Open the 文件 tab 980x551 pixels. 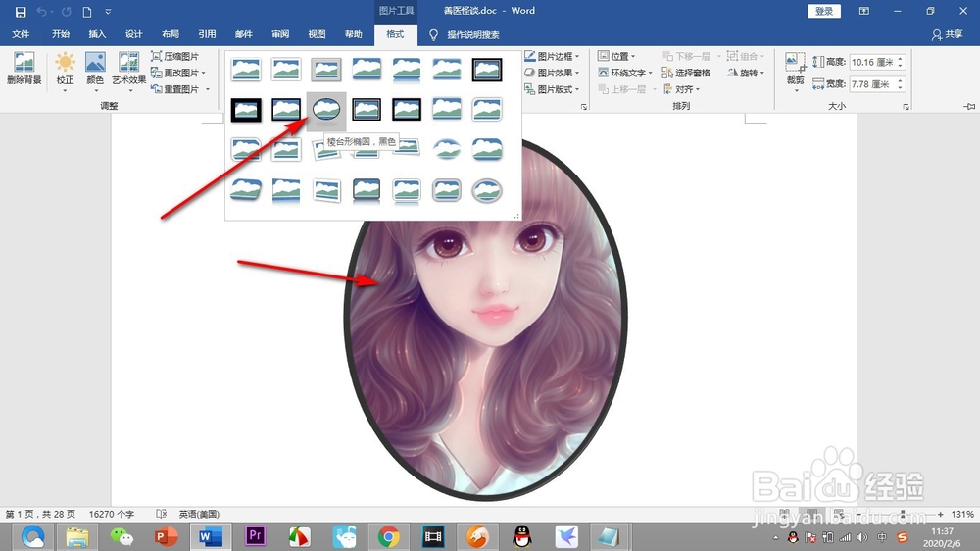pyautogui.click(x=21, y=34)
